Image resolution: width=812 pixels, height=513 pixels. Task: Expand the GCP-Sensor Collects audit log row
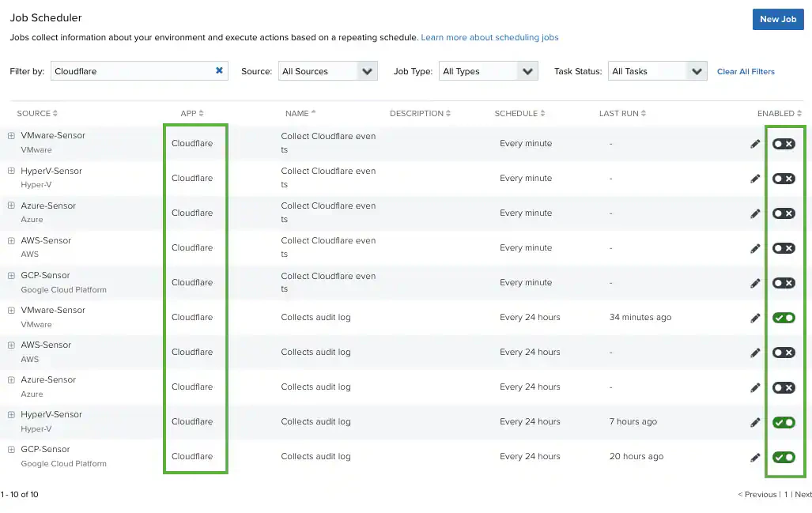click(11, 449)
